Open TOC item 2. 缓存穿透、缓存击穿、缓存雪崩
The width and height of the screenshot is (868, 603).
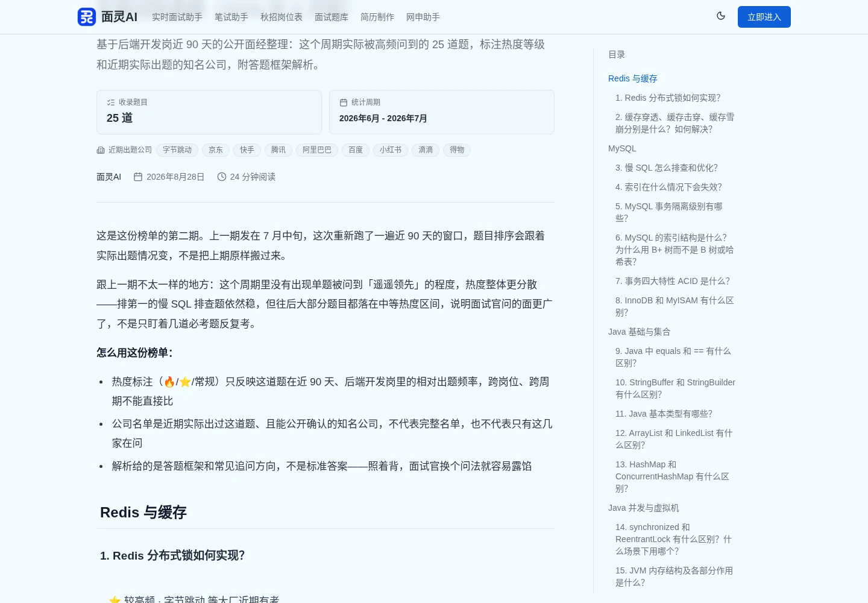coord(675,123)
